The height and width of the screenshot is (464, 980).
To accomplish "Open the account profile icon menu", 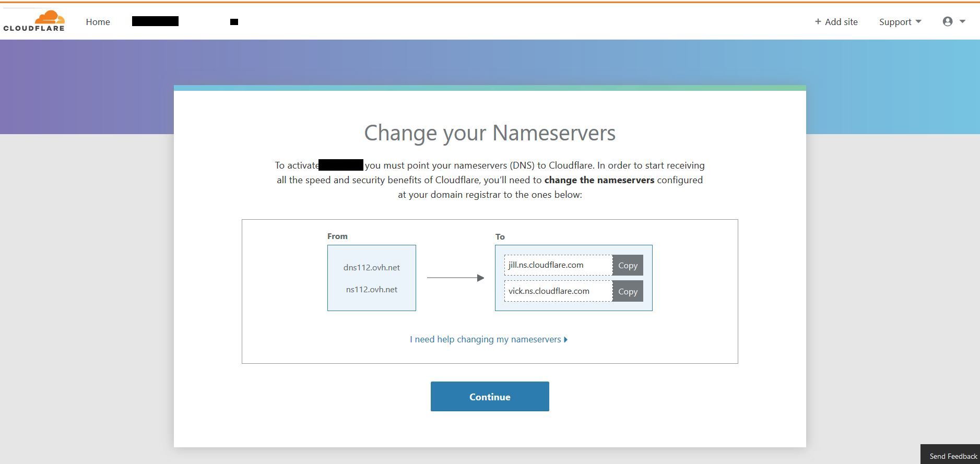I will tap(948, 21).
